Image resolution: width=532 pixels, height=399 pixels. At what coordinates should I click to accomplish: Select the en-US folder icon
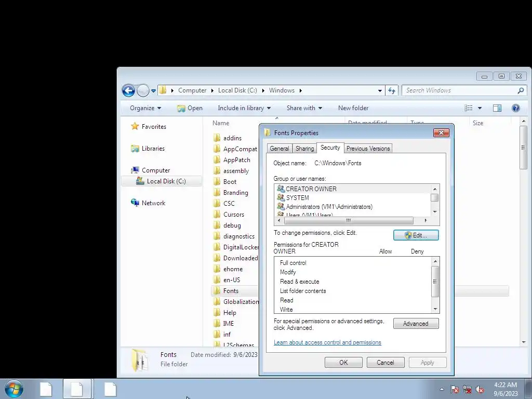click(x=217, y=280)
